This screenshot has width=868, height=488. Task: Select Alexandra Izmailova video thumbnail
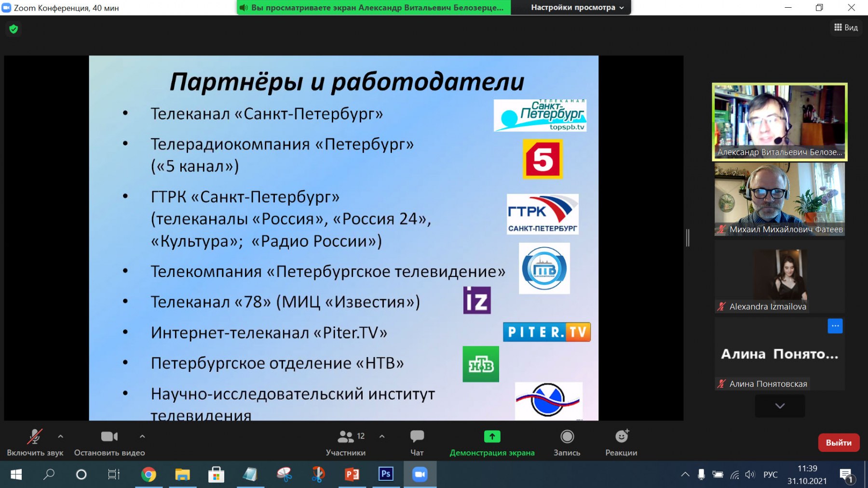780,277
